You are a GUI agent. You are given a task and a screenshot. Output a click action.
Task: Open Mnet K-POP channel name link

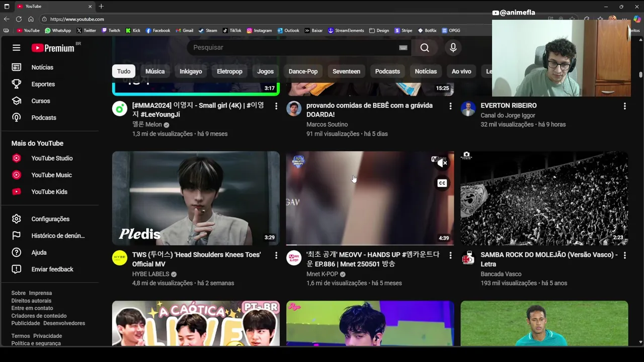pos(322,274)
